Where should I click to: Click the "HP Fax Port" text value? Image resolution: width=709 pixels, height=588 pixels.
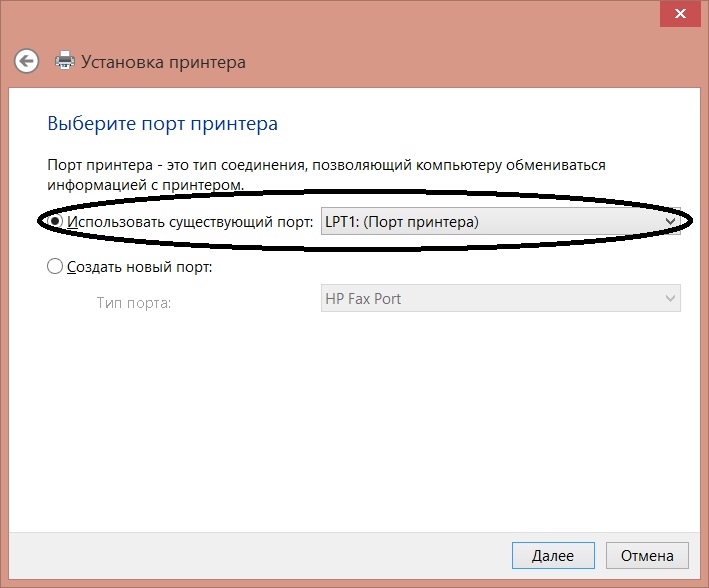coord(364,298)
